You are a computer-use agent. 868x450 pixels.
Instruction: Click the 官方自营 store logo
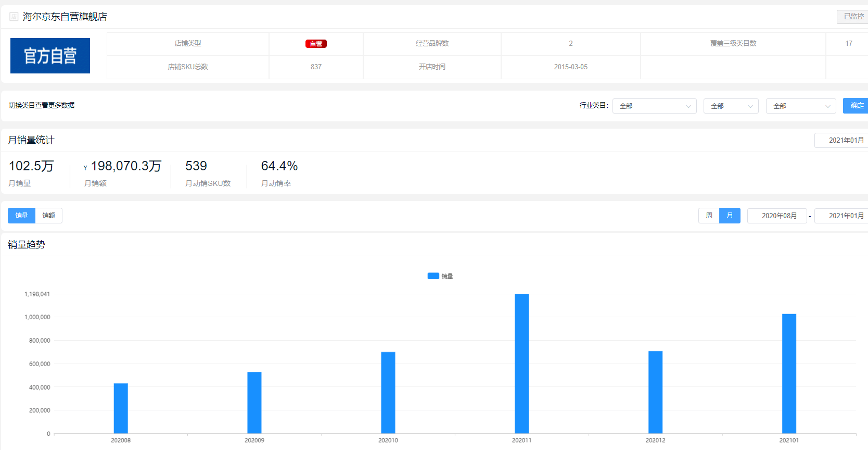pos(50,56)
